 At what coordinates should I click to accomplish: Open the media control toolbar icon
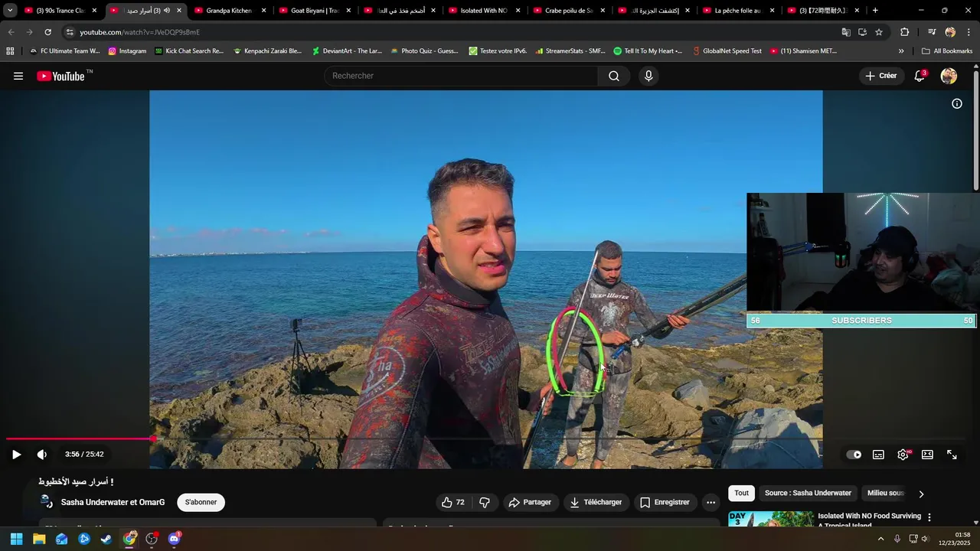[932, 32]
